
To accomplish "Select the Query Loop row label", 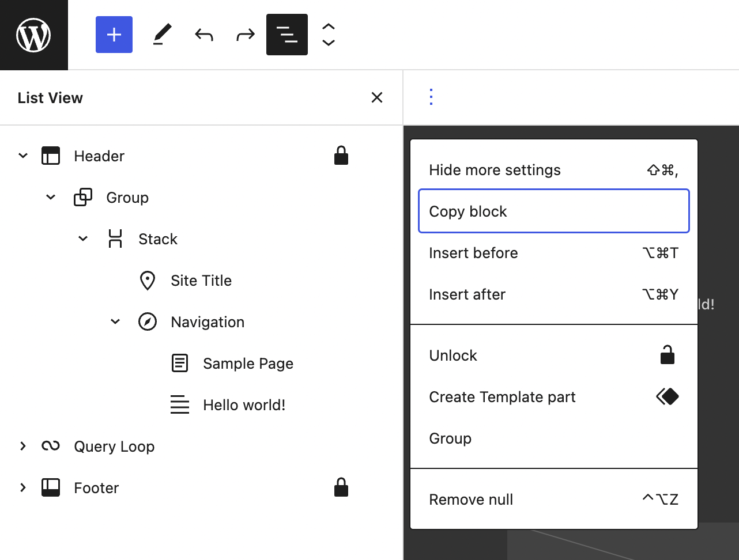I will pos(114,447).
